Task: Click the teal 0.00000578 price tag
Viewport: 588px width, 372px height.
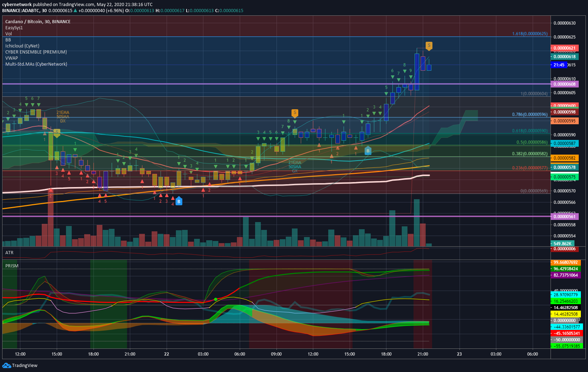Action: pos(565,167)
